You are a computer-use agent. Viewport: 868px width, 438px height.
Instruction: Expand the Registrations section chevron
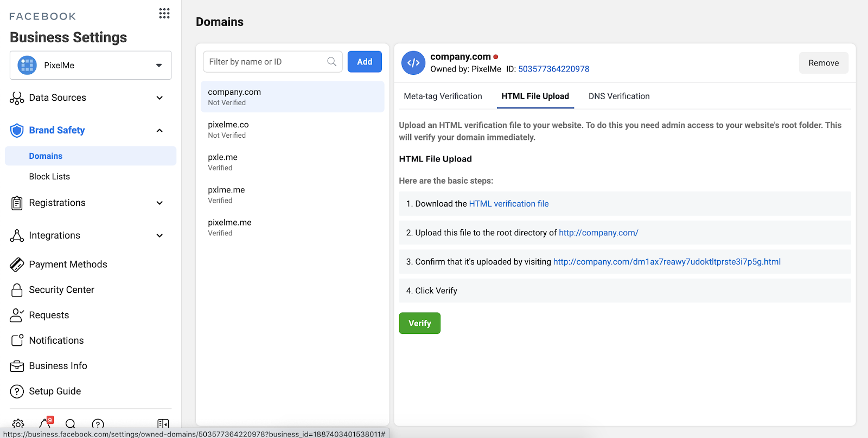[159, 203]
